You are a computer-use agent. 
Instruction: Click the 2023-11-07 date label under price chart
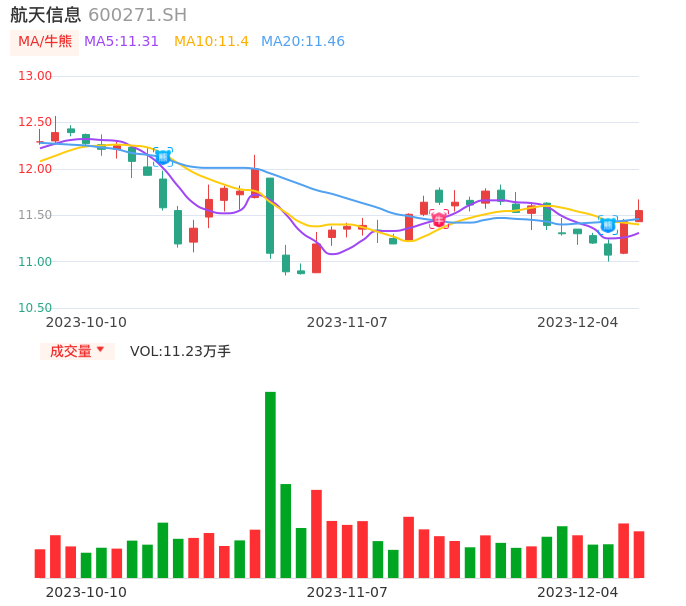coord(347,322)
